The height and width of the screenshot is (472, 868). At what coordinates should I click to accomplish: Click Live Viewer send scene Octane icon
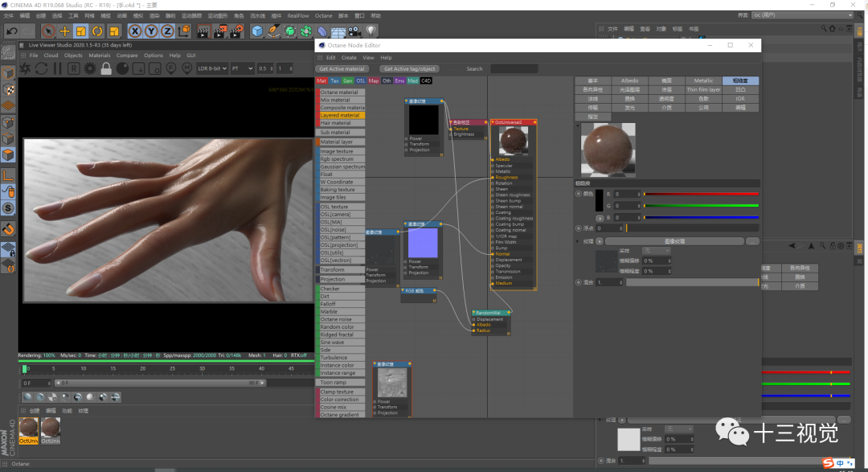tap(26, 68)
